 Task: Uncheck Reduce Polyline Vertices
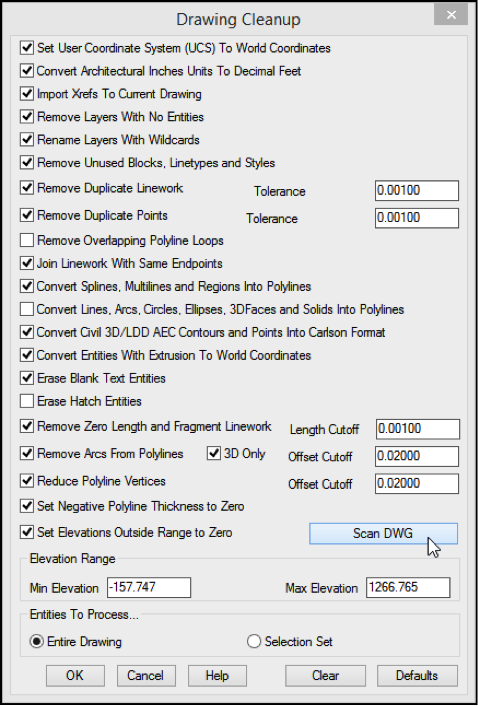coord(27,481)
